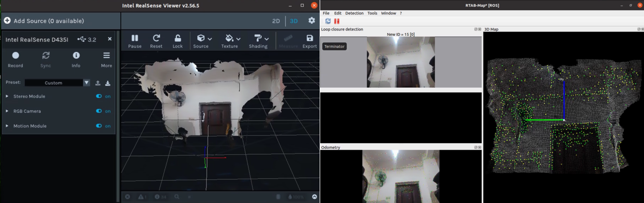Click Add Source plus button
The width and height of the screenshot is (644, 203).
click(x=7, y=21)
